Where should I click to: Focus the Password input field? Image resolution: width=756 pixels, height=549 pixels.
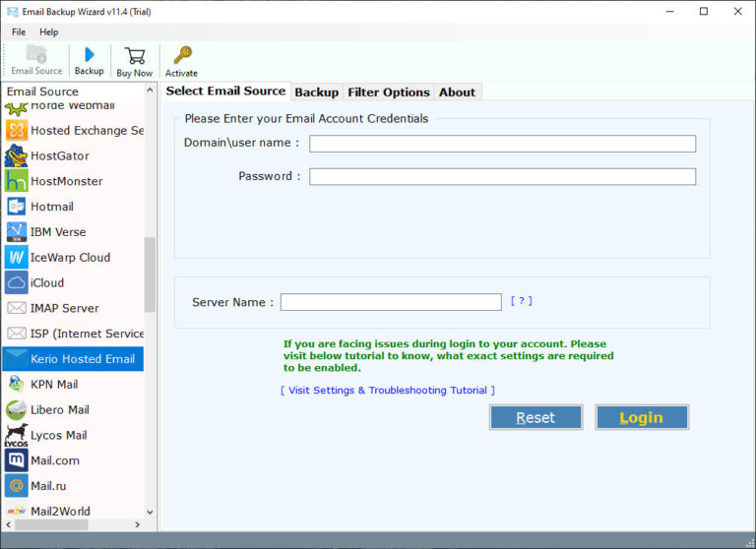[502, 176]
